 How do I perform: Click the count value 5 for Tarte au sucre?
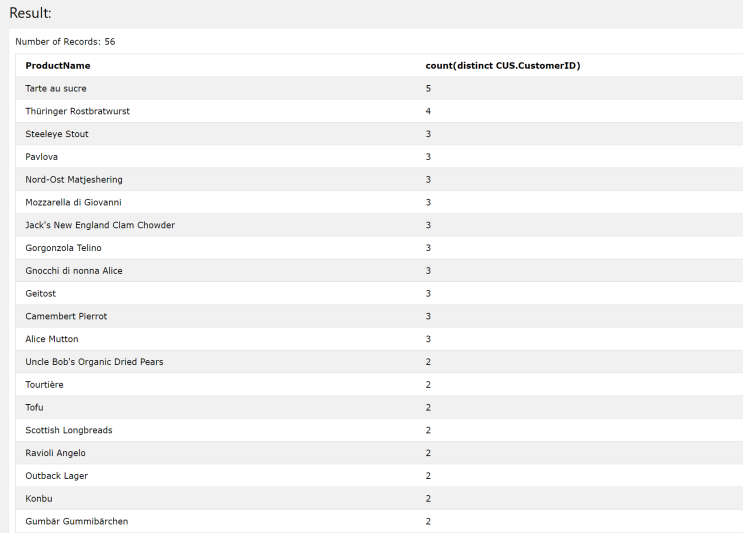tap(428, 89)
